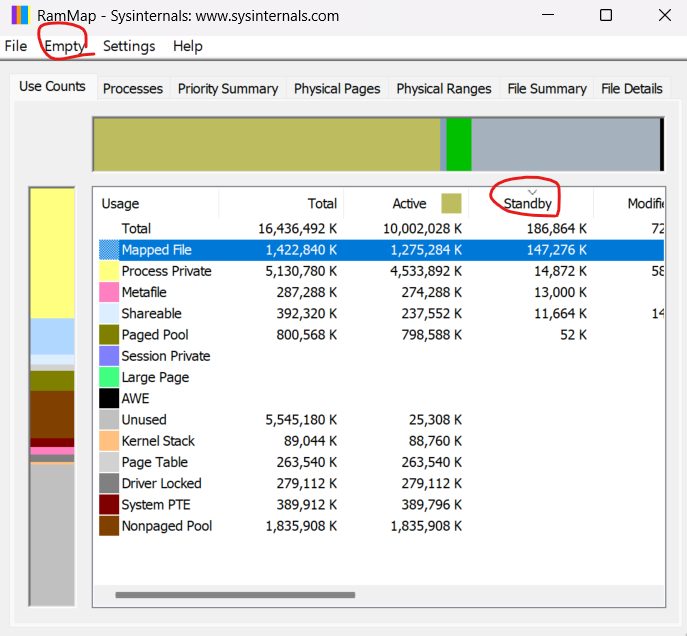
Task: Select the Metafile row
Action: click(x=379, y=292)
